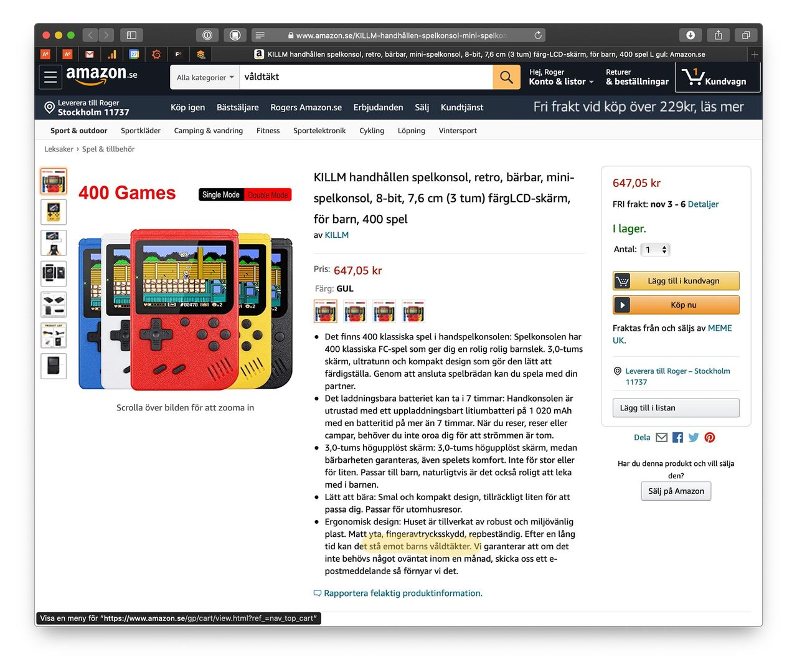
Task: Open the Antal quantity selector
Action: coord(656,250)
